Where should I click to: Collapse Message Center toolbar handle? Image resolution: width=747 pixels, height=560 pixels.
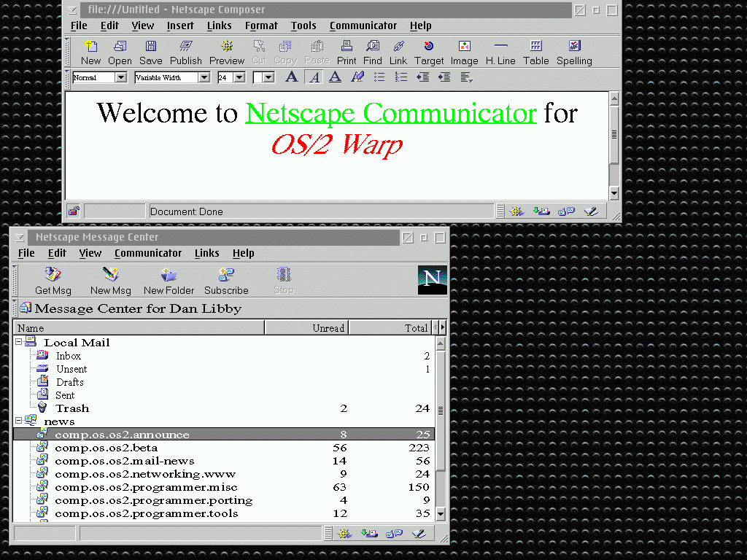point(15,281)
